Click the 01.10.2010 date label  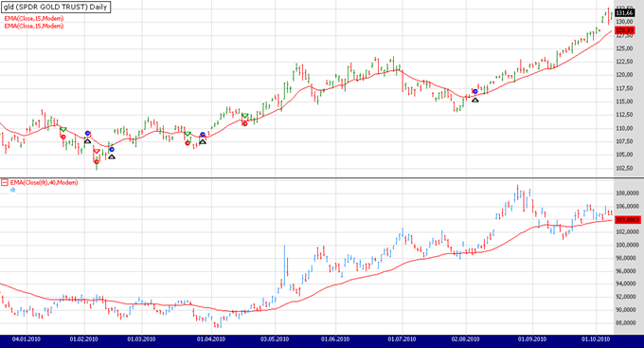[x=596, y=339]
